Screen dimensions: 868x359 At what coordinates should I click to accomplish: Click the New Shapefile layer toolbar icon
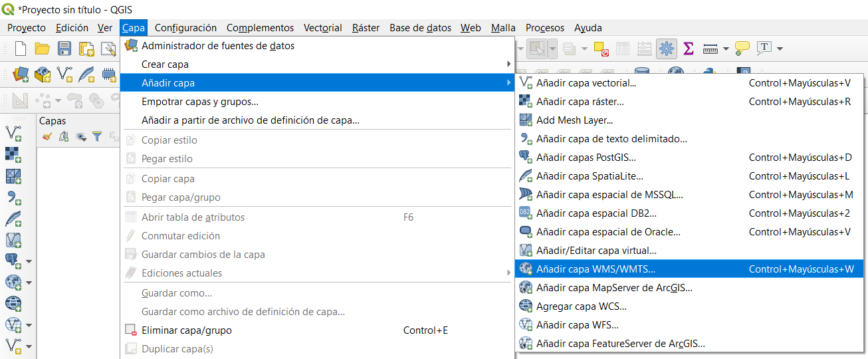(64, 74)
